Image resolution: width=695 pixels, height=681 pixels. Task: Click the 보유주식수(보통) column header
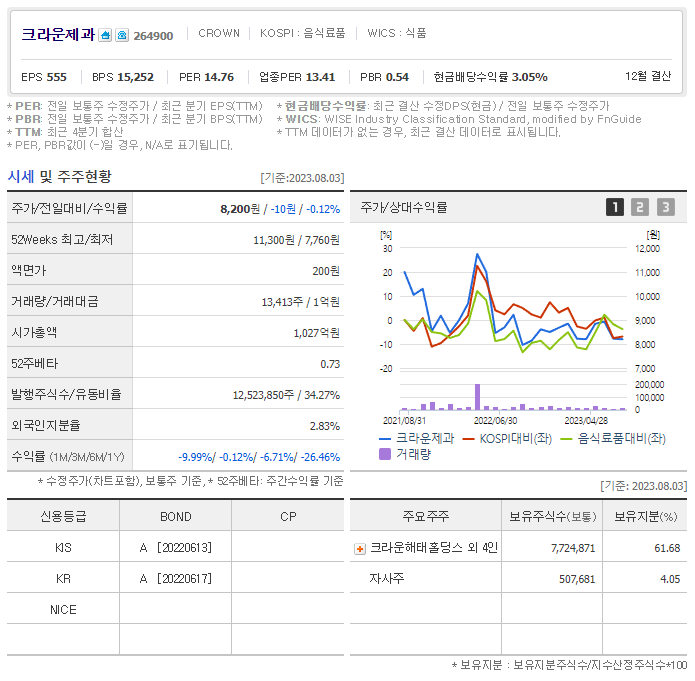(x=552, y=517)
